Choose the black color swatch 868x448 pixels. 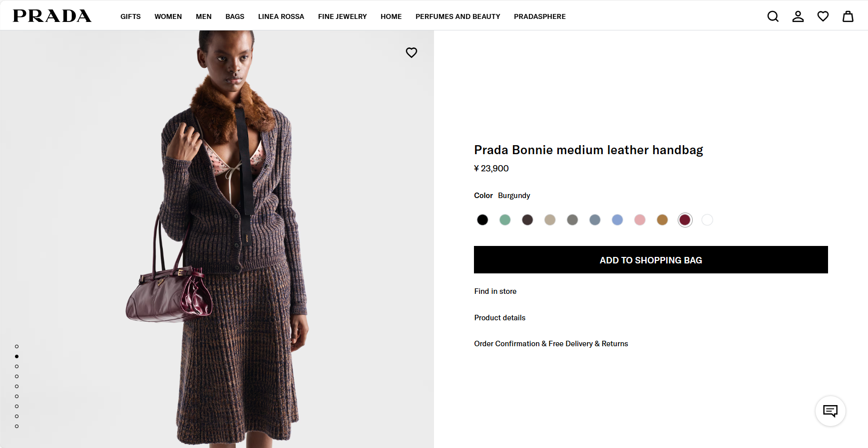[x=482, y=220]
